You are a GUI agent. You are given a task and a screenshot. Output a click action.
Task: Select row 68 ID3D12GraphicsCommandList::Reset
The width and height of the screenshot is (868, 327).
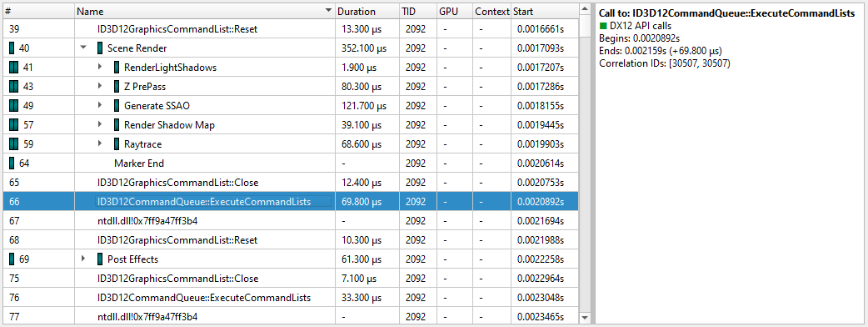291,240
